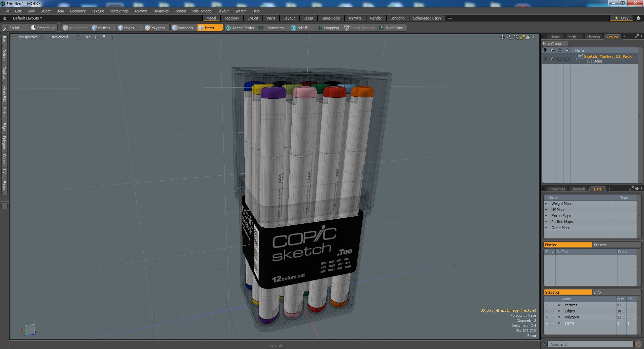
Task: Click the Command input field
Action: 590,344
